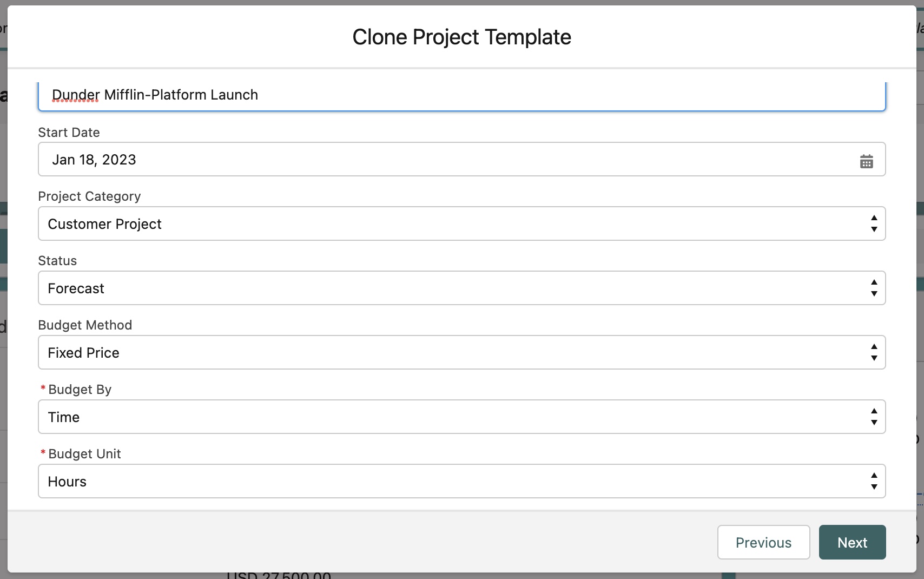Open the Budget Unit dropdown showing Hours
924x579 pixels.
(x=433, y=481)
